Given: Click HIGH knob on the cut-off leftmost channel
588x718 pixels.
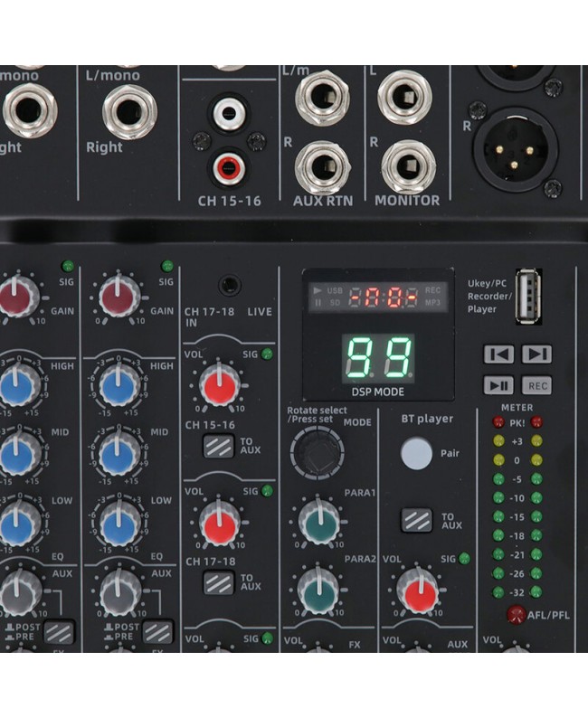Looking at the screenshot, I should pos(19,384).
